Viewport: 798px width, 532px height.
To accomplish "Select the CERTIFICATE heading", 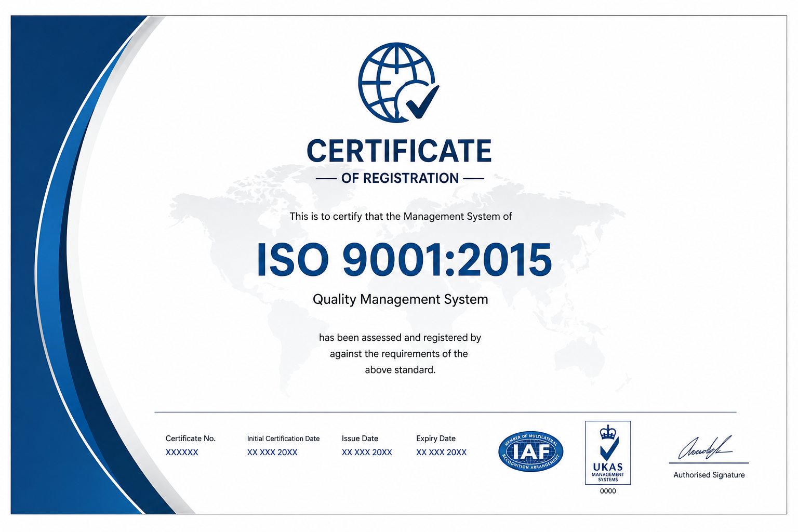I will pos(399,151).
